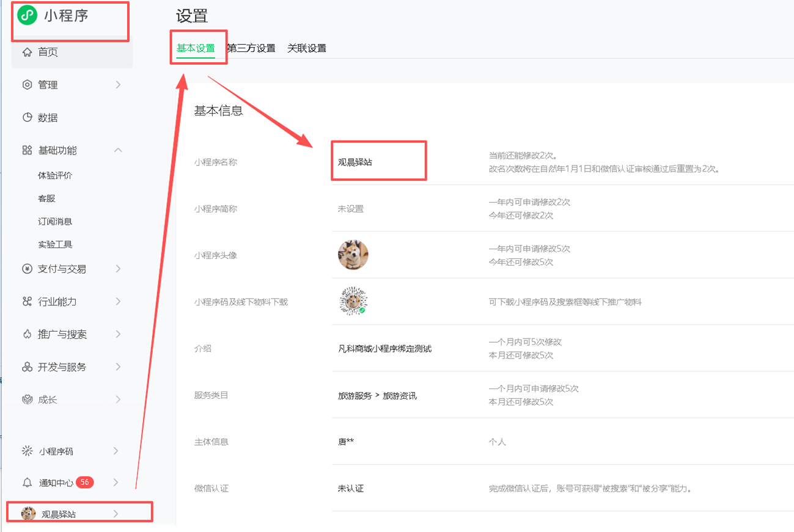Click the 通知中心 label
794x532 pixels.
56,483
